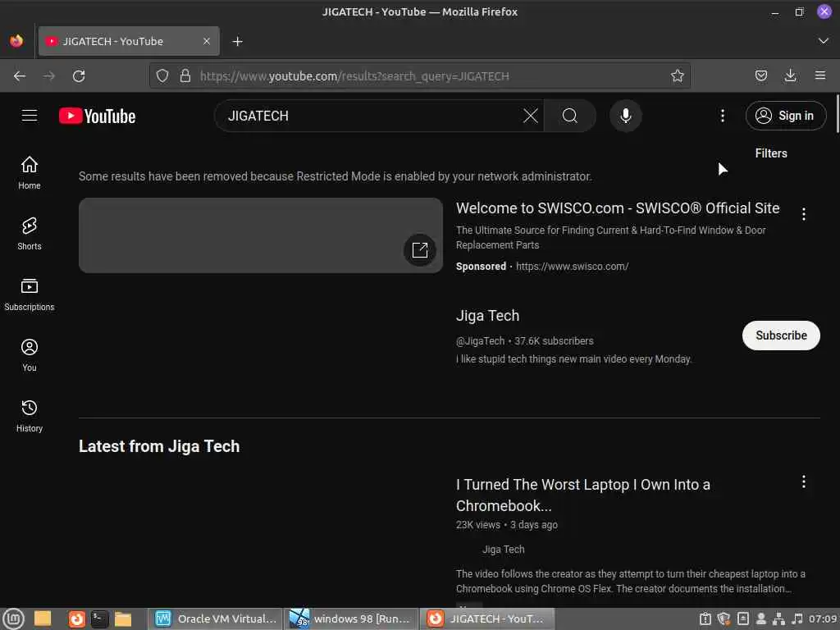Go to Home in the sidebar
The image size is (840, 630).
30,172
